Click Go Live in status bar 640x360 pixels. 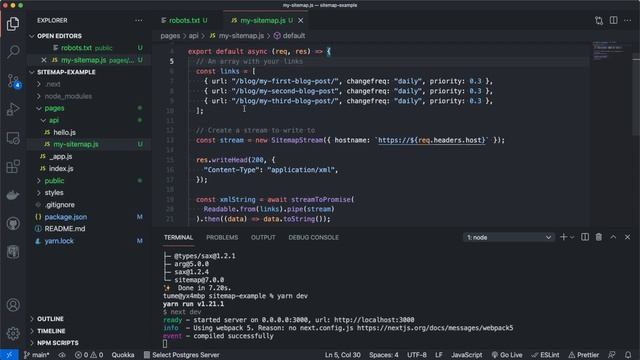(x=507, y=355)
